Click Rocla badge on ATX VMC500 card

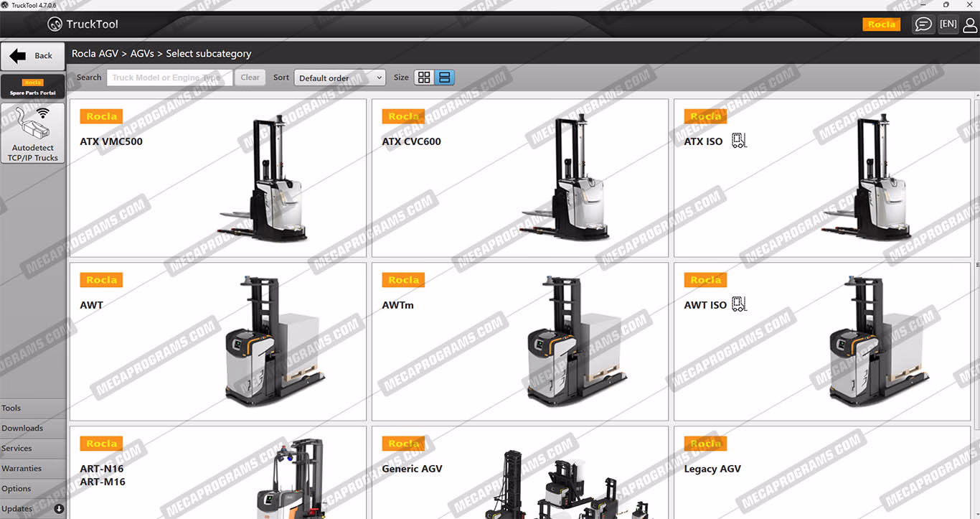point(101,116)
